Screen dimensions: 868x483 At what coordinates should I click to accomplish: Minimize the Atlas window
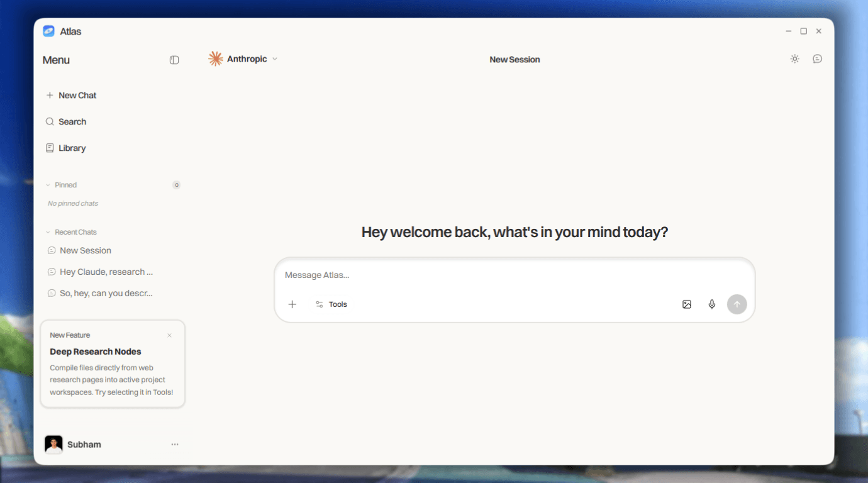(x=789, y=31)
